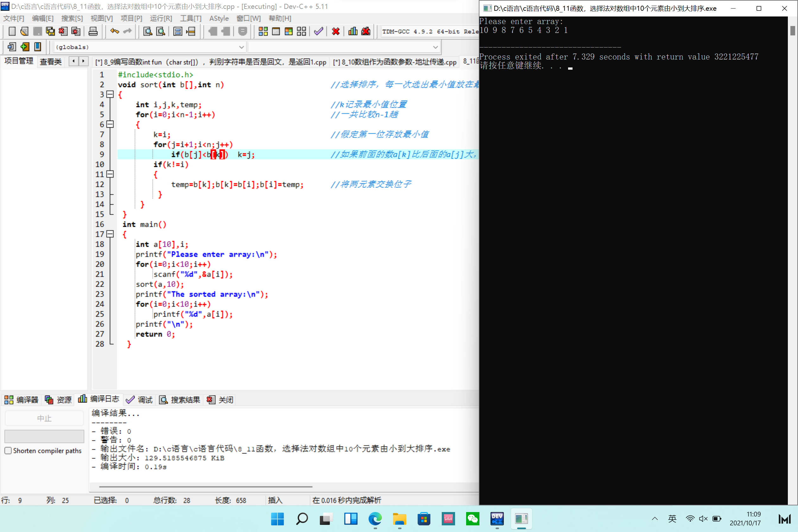Open File Explorer from the taskbar
798x532 pixels.
[x=399, y=518]
